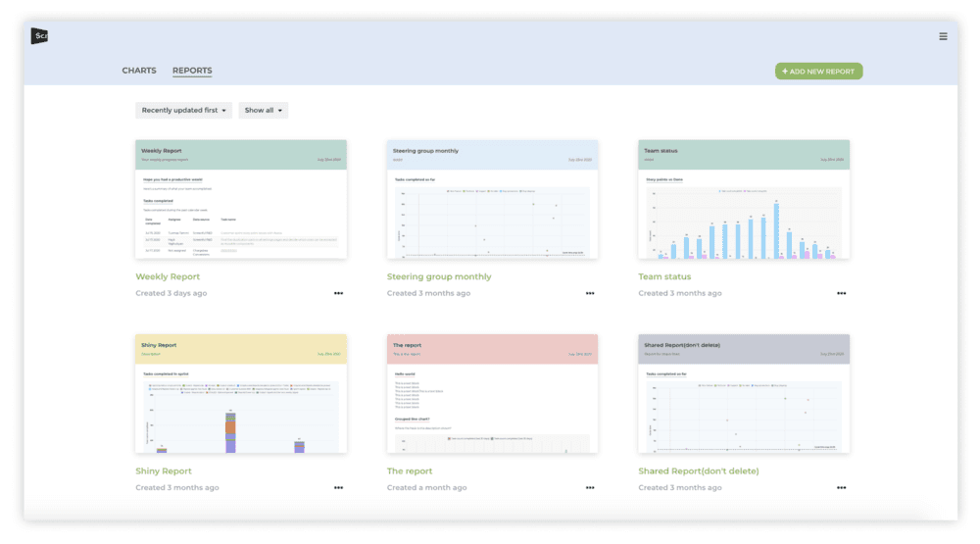The height and width of the screenshot is (544, 980).
Task: Open more options for Steering group monthly
Action: pyautogui.click(x=589, y=293)
